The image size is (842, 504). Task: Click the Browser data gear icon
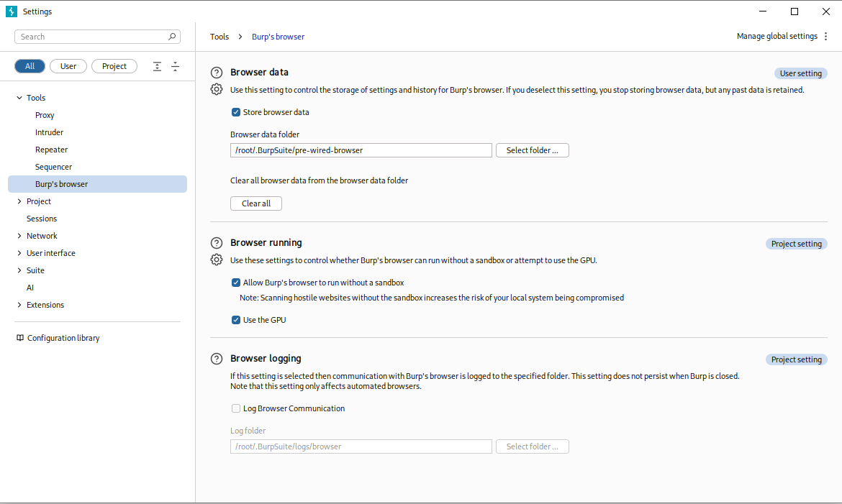216,89
